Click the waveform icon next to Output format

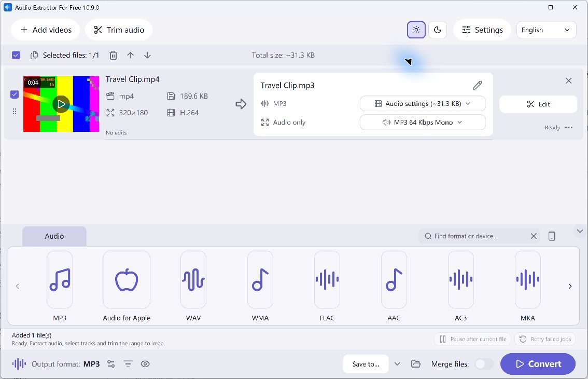point(19,363)
